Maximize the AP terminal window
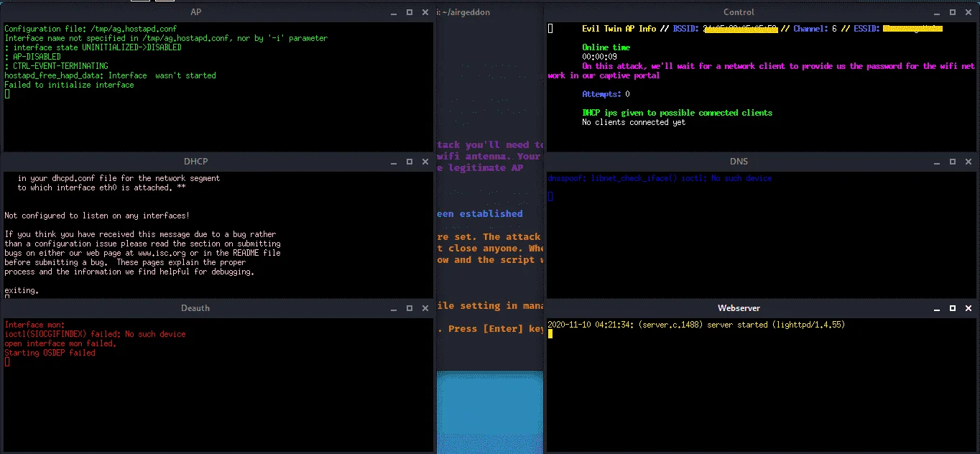Screen dimensions: 980x454 coord(410,12)
